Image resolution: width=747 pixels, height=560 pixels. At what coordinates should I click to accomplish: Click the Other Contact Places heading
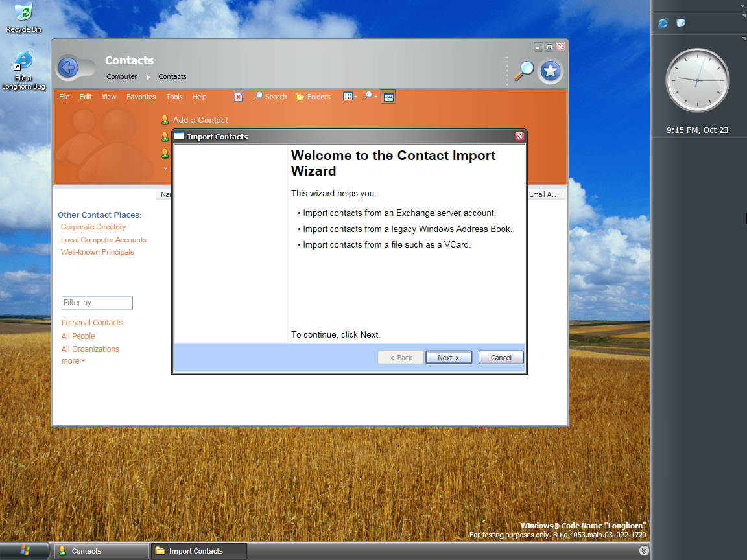tap(100, 215)
